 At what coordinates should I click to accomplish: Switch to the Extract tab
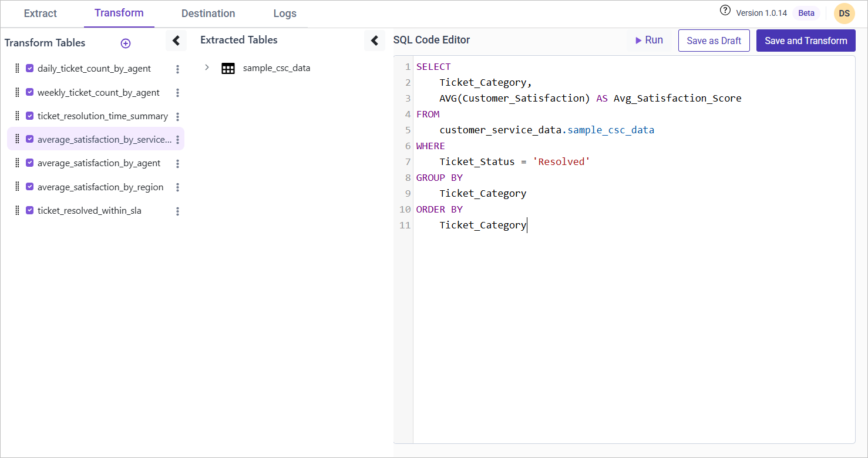(41, 14)
